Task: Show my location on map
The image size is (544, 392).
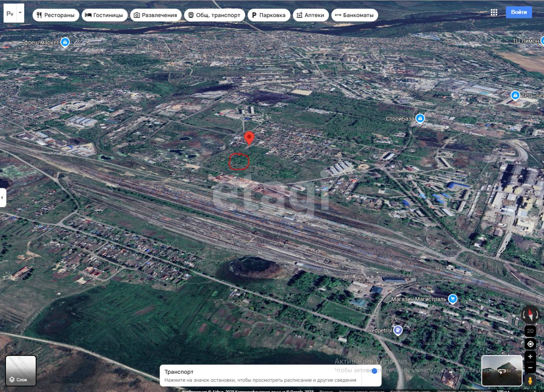Action: 530,344
